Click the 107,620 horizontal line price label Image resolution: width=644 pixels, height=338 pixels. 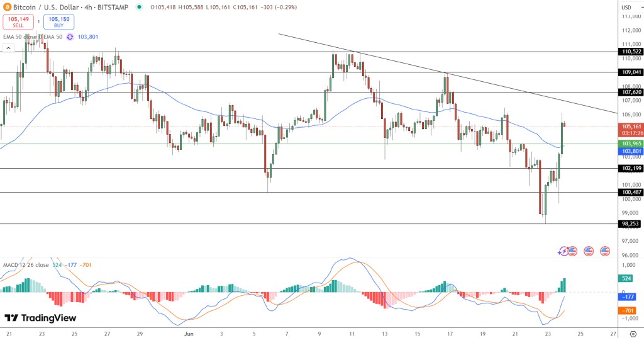point(631,92)
